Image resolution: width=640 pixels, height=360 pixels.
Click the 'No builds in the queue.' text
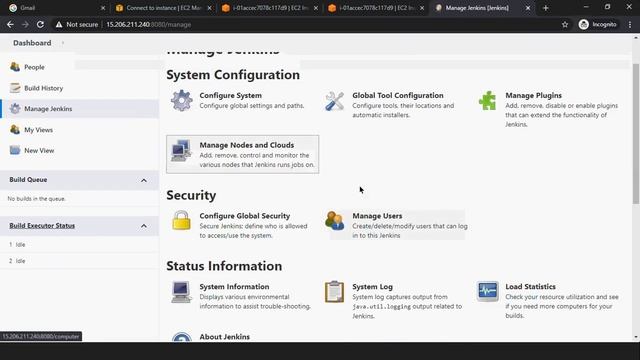(36, 199)
